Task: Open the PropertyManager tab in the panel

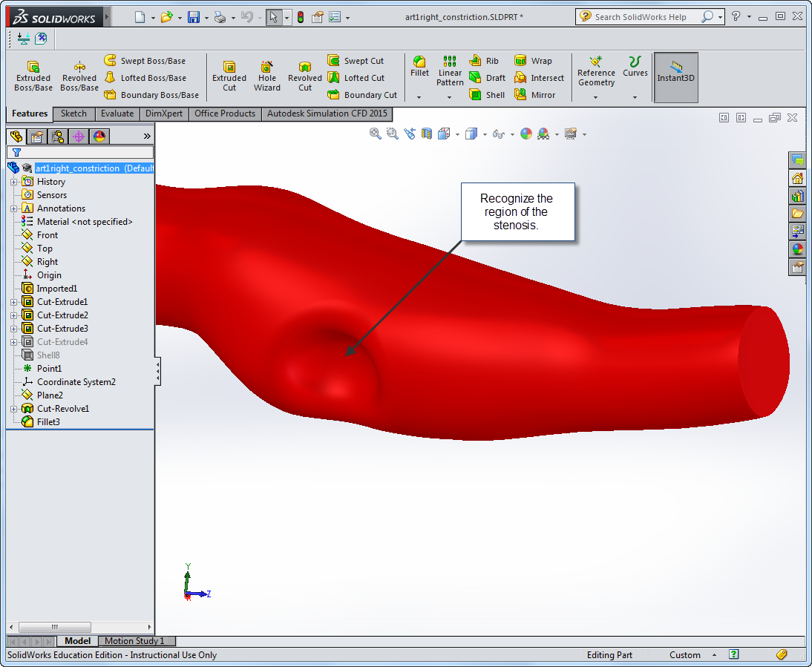Action: tap(37, 137)
